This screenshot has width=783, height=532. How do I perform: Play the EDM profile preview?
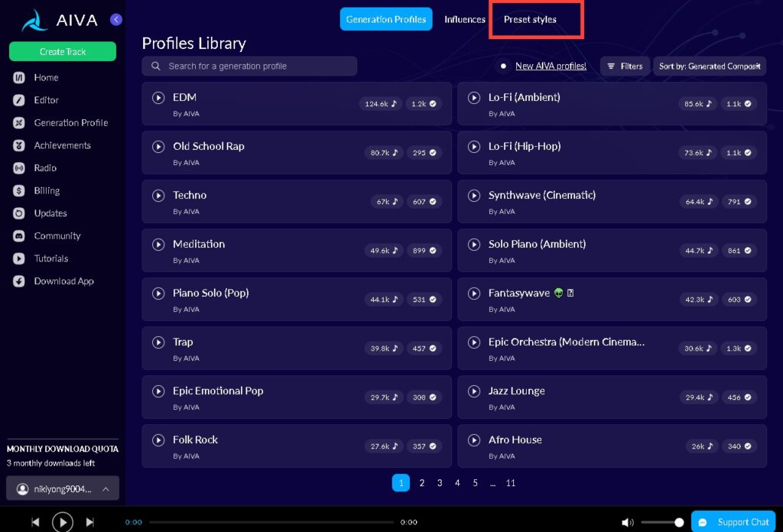[158, 98]
